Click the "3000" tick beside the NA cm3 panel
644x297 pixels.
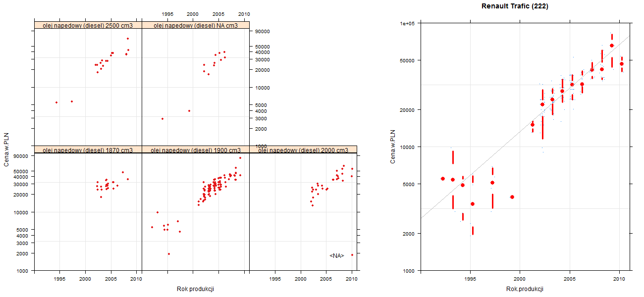260,118
